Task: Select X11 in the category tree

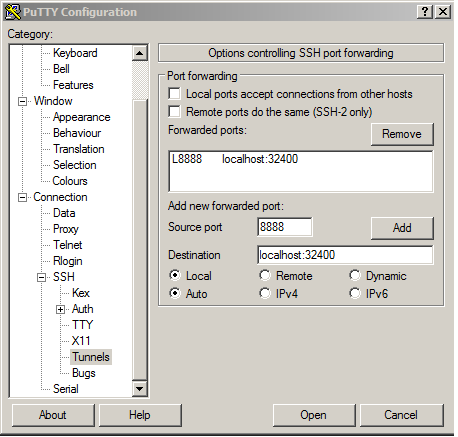Action: (x=81, y=341)
